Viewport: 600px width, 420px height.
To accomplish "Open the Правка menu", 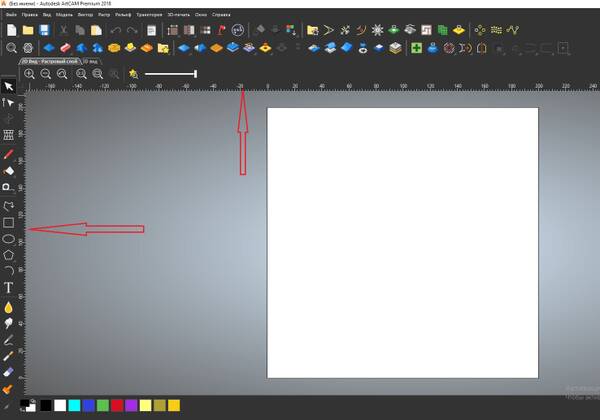I will pos(29,15).
